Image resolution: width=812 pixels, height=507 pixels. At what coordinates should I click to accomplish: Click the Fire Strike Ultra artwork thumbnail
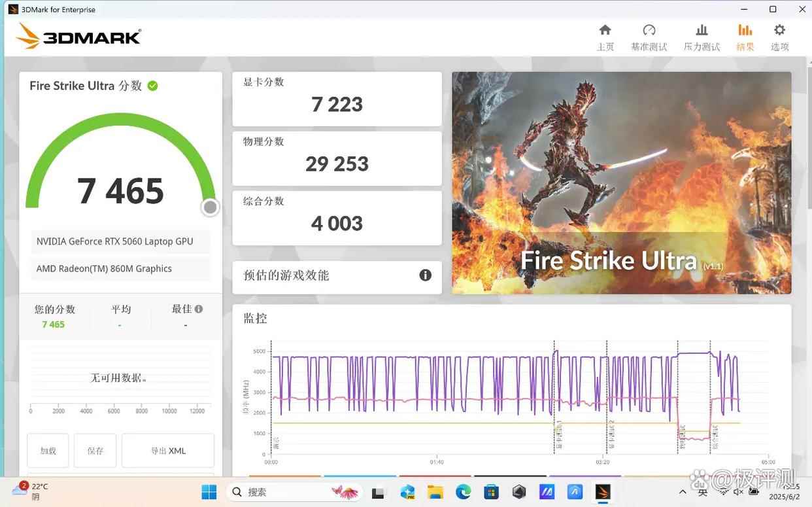tap(621, 183)
